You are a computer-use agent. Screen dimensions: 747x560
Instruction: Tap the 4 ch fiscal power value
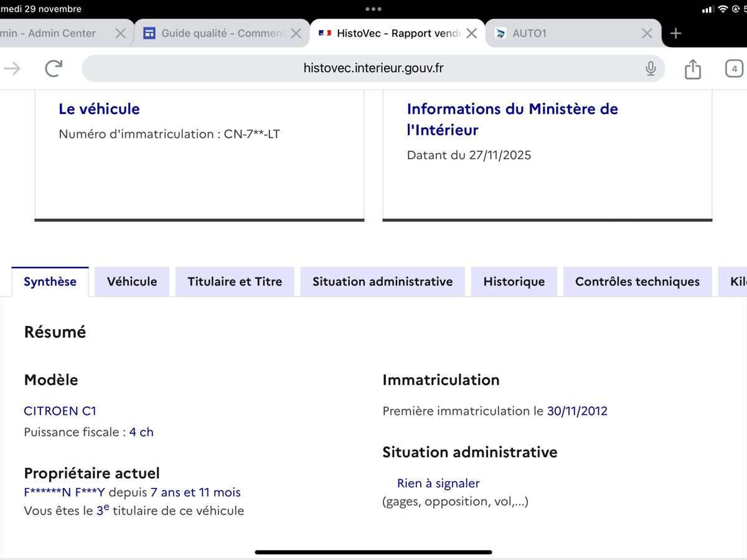point(141,432)
